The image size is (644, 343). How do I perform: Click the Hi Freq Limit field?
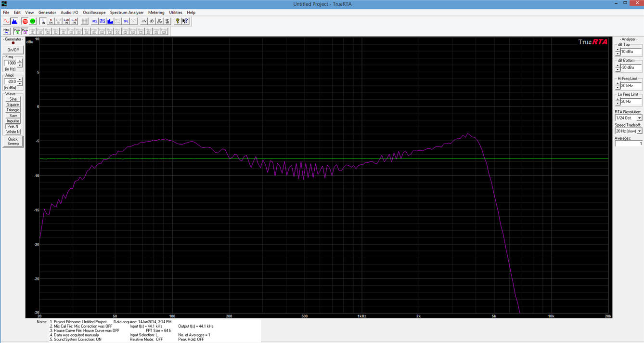(x=631, y=86)
